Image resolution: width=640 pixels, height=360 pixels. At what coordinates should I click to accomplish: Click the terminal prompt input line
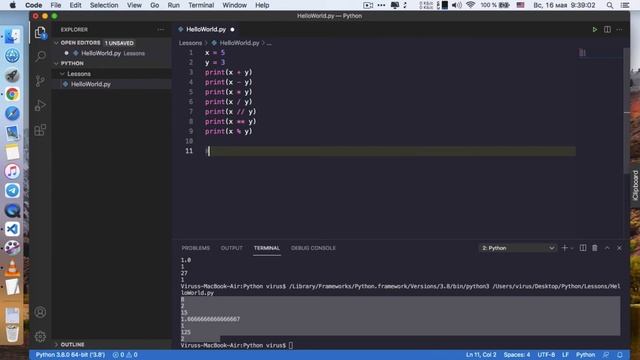pos(237,345)
